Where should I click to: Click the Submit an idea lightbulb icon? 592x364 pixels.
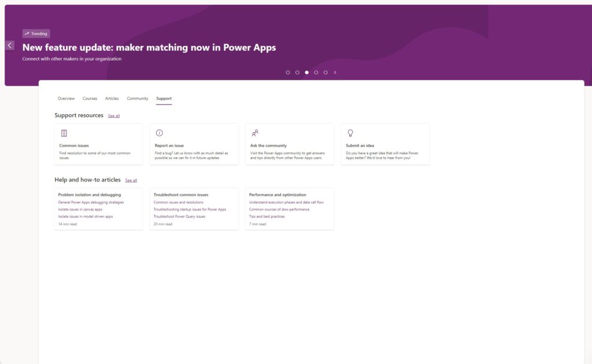[350, 133]
